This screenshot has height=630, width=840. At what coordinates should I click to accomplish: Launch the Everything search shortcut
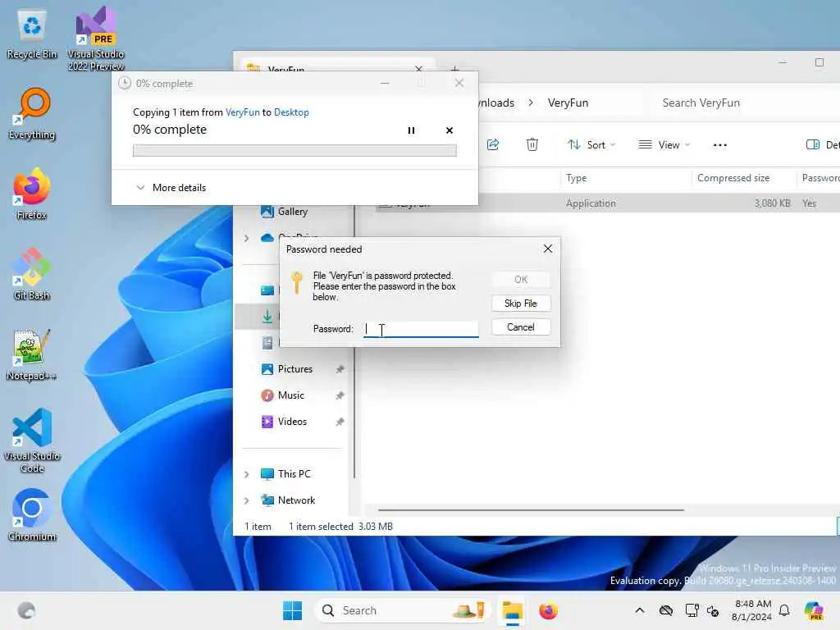click(x=32, y=114)
